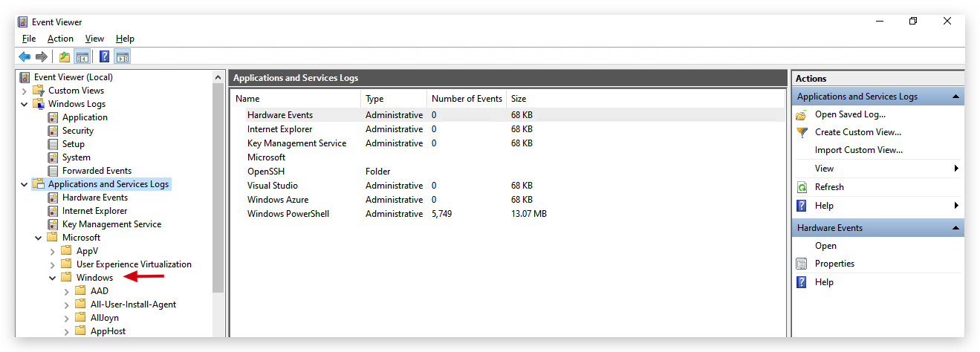Toggle the Show/Hide Console Tree toolbar icon
The image size is (980, 352).
pyautogui.click(x=82, y=57)
